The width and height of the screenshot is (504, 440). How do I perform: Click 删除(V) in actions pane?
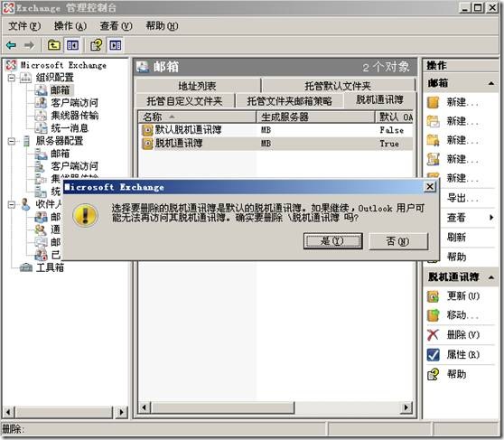(x=463, y=335)
